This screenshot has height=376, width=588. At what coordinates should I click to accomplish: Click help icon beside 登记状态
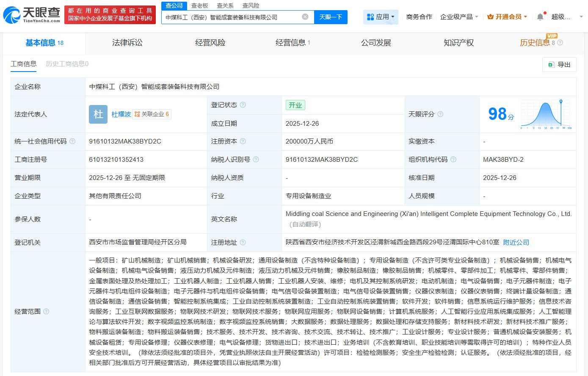[243, 105]
